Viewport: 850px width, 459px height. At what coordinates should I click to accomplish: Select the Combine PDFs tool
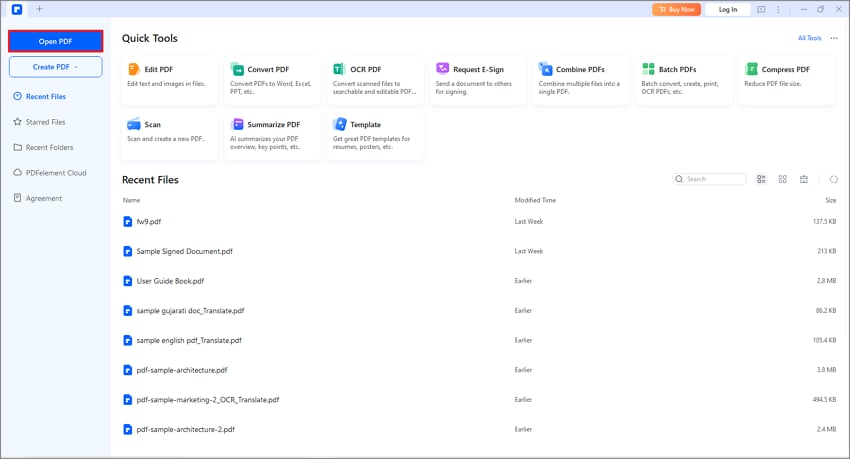click(581, 81)
